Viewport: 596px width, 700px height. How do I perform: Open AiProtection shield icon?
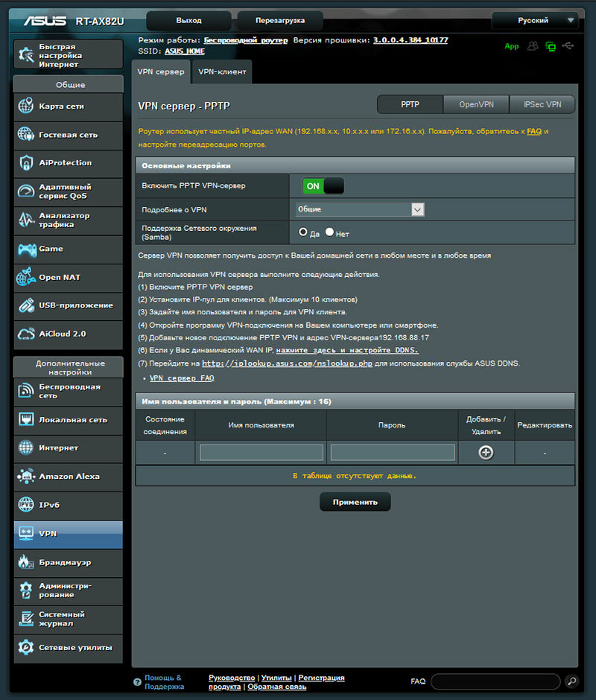[26, 163]
